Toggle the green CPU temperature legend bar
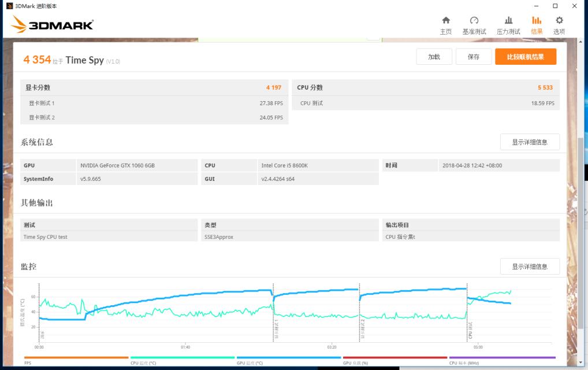588x370 pixels. [x=183, y=358]
